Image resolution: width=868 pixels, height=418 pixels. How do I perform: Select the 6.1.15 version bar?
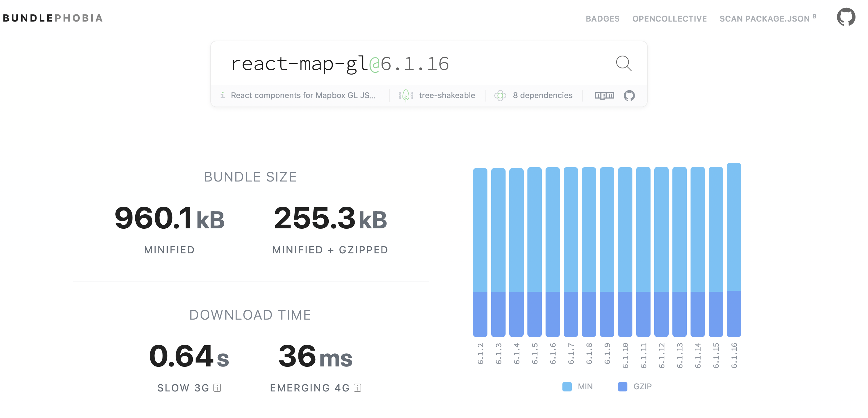716,251
